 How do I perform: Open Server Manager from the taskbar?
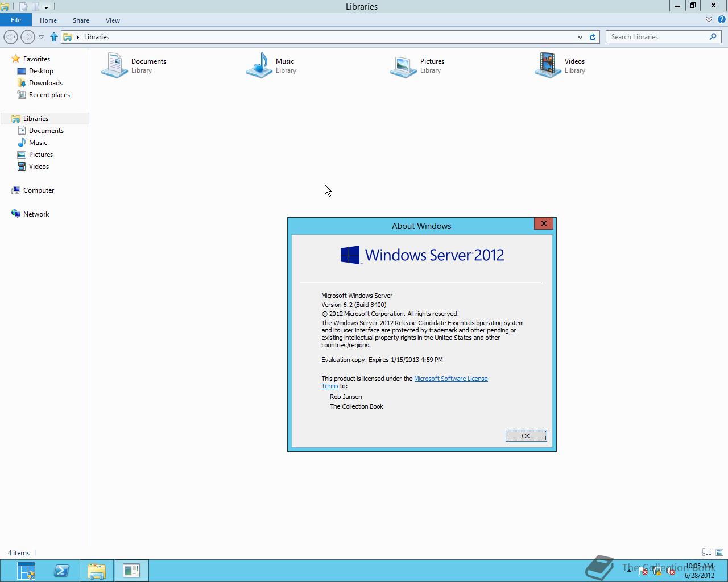click(x=26, y=571)
